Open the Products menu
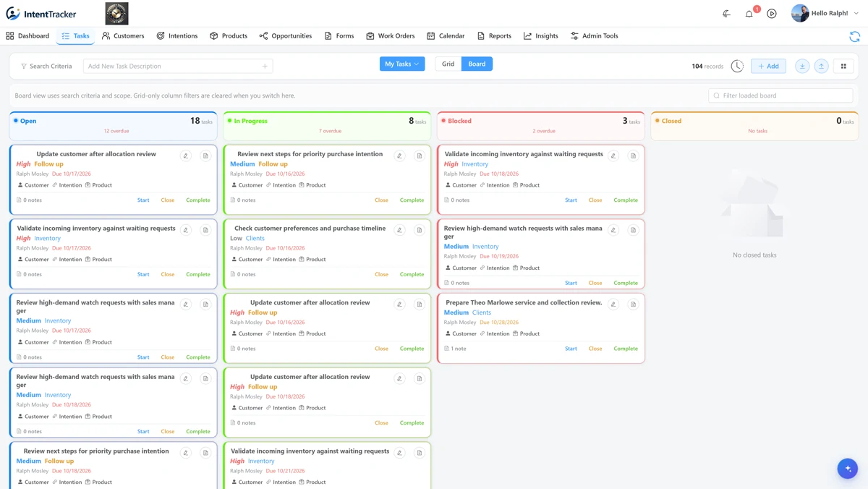868x489 pixels. (229, 35)
